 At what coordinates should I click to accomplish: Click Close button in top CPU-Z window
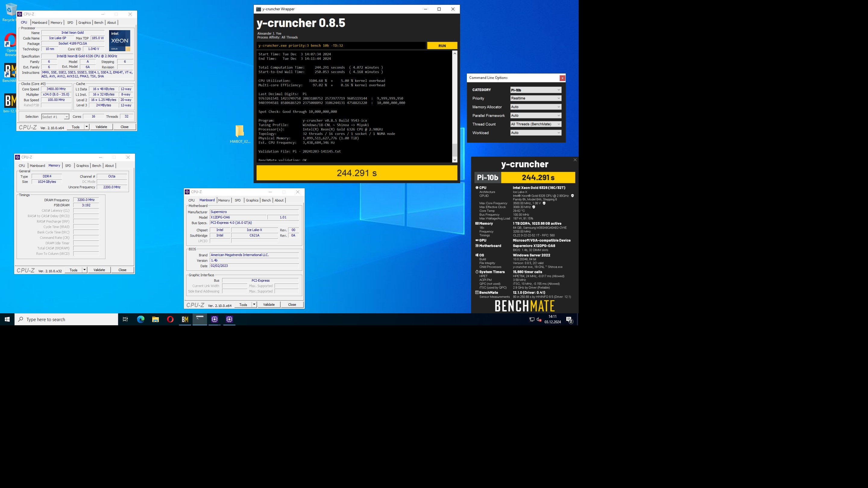point(125,127)
